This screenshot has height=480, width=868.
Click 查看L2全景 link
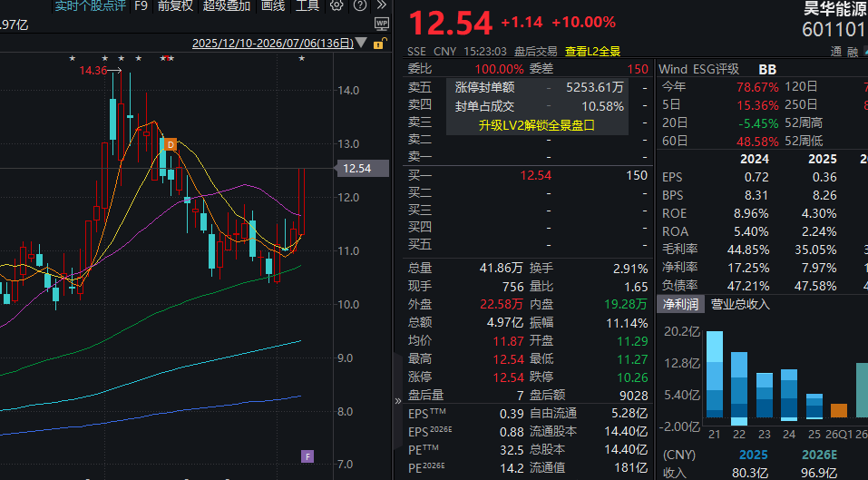click(x=592, y=52)
